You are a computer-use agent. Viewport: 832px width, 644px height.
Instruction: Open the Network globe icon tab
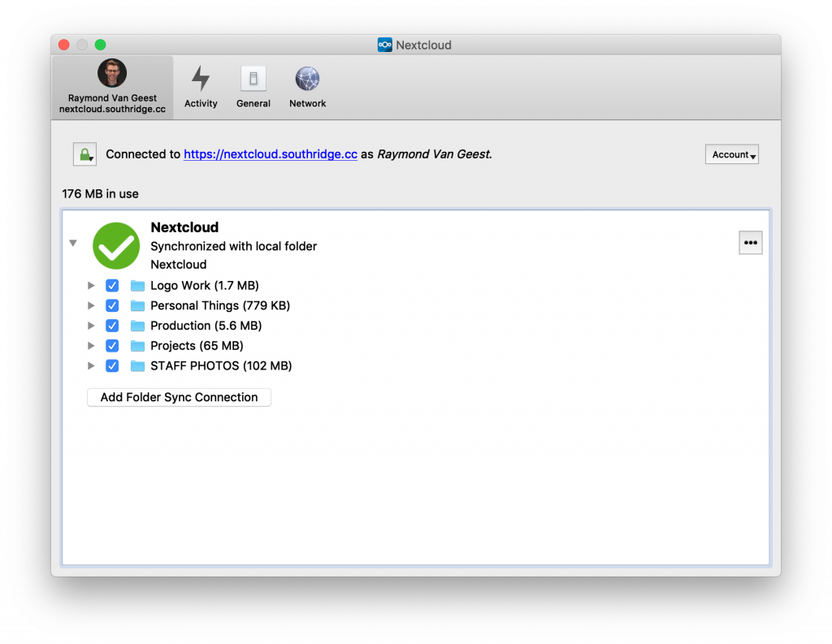click(x=308, y=87)
